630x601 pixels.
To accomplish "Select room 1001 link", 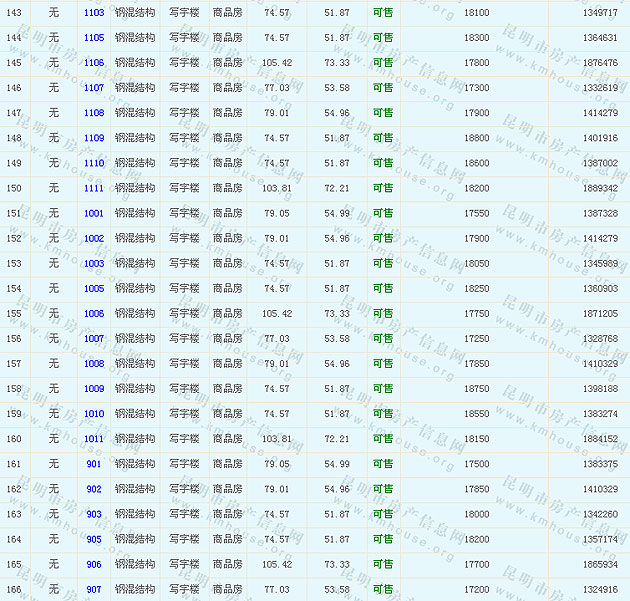I will pyautogui.click(x=94, y=213).
